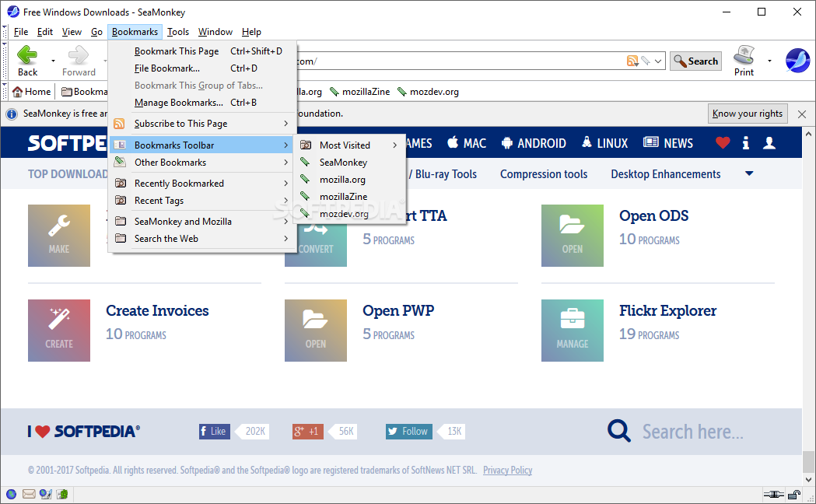Click the Home house icon in bookmarks bar
This screenshot has width=816, height=504.
pos(17,92)
